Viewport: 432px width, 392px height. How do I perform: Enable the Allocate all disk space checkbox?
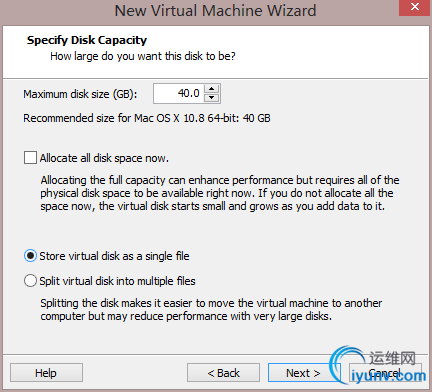[30, 158]
